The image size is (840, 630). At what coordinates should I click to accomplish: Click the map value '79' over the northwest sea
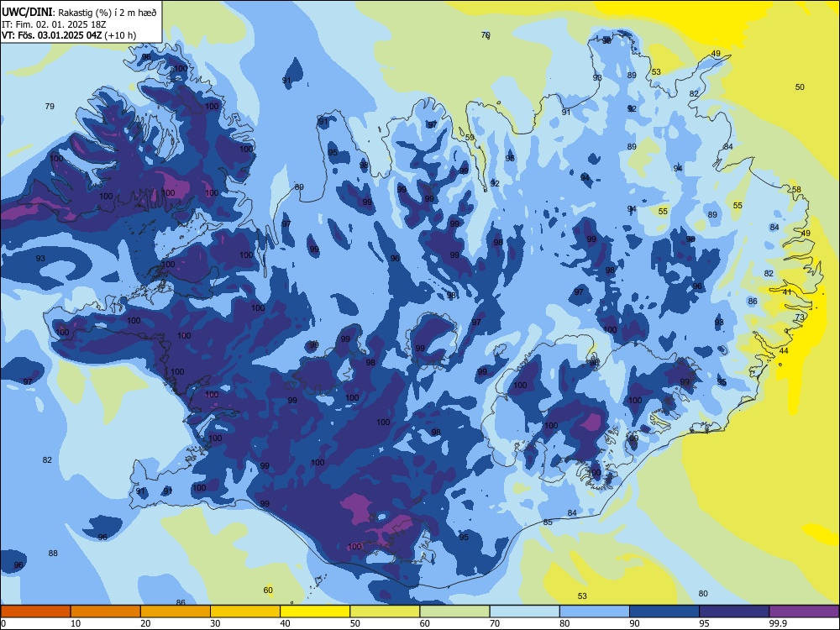(x=50, y=106)
